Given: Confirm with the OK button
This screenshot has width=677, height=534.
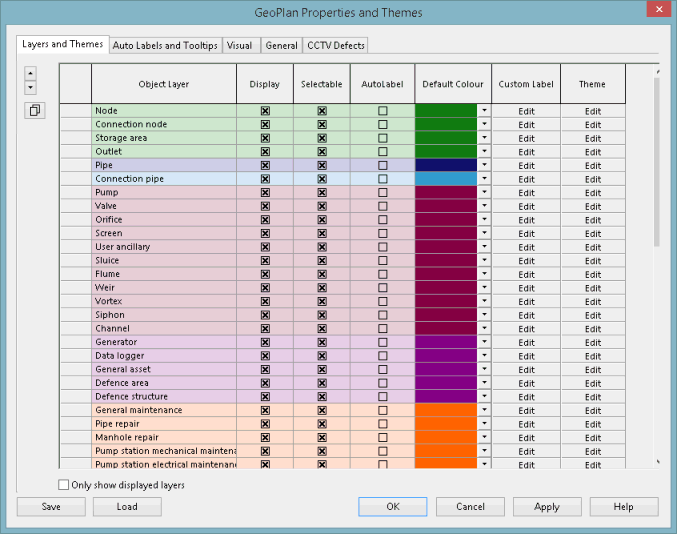Looking at the screenshot, I should (392, 506).
